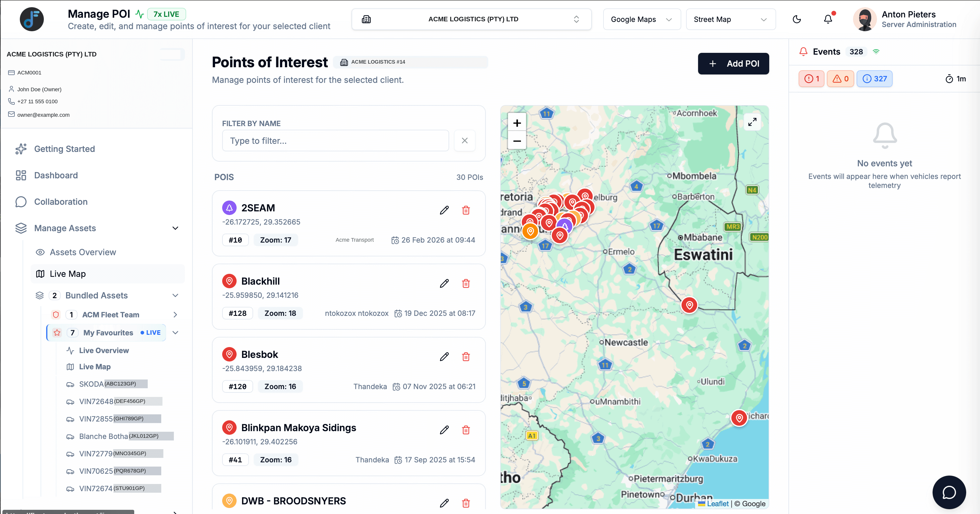Open notifications bell in header
The width and height of the screenshot is (980, 514).
coord(828,19)
